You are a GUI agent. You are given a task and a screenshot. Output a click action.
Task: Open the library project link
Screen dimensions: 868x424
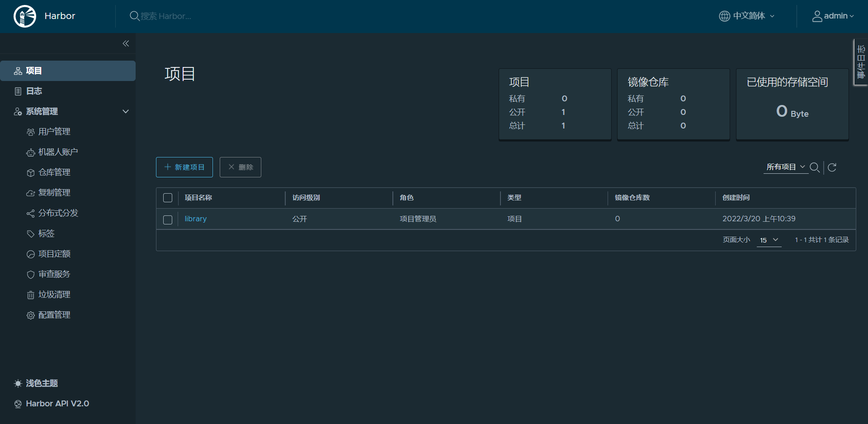tap(195, 219)
